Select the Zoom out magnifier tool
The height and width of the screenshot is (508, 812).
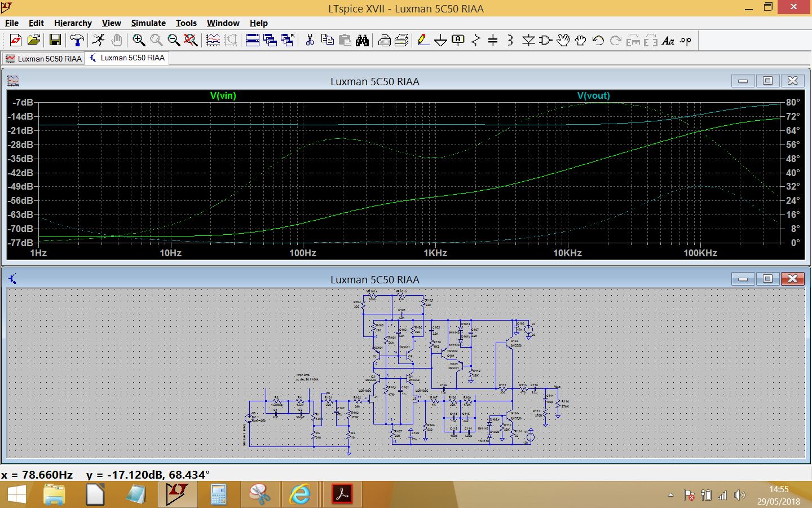pos(174,40)
